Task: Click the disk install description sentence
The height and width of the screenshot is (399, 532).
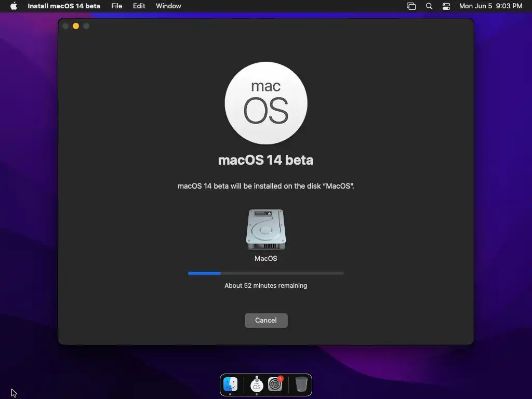Action: click(266, 186)
